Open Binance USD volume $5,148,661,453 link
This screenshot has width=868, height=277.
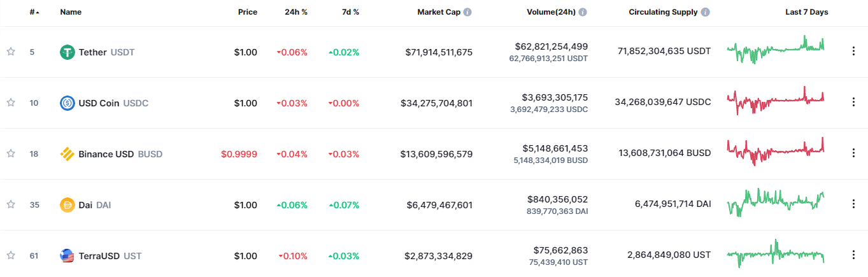[555, 148]
